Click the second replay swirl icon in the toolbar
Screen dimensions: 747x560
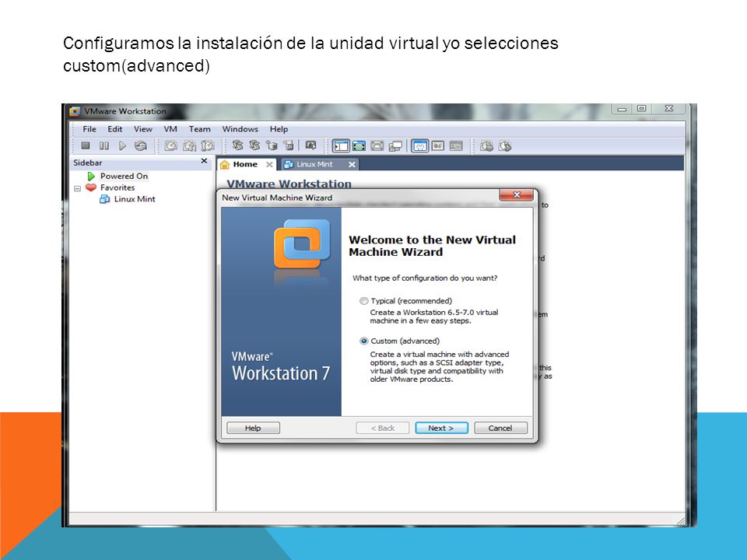255,145
